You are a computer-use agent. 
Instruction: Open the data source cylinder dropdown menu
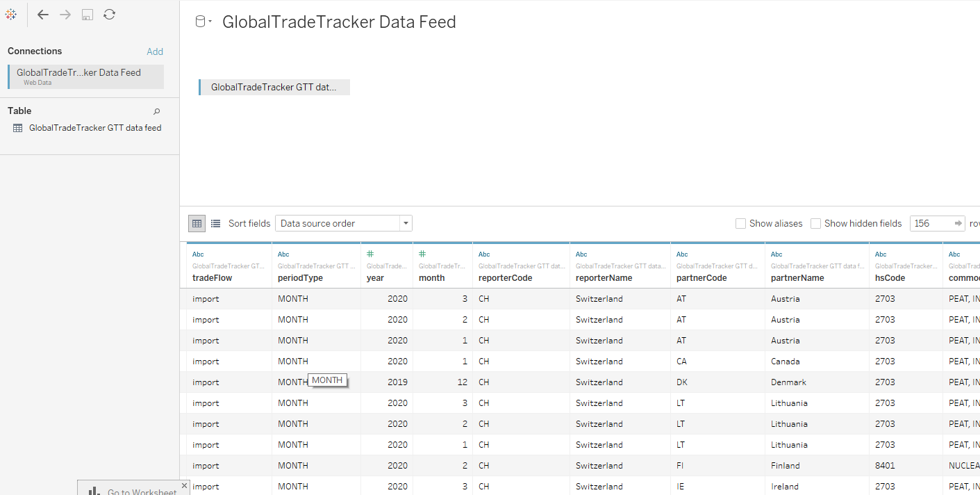click(x=203, y=22)
